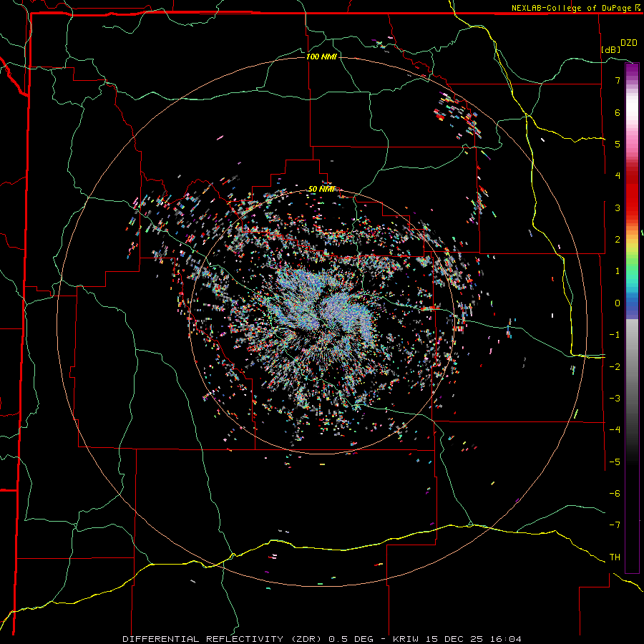The image size is (644, 644).
Task: Click the -2 value on the color scale
Action: 615,366
